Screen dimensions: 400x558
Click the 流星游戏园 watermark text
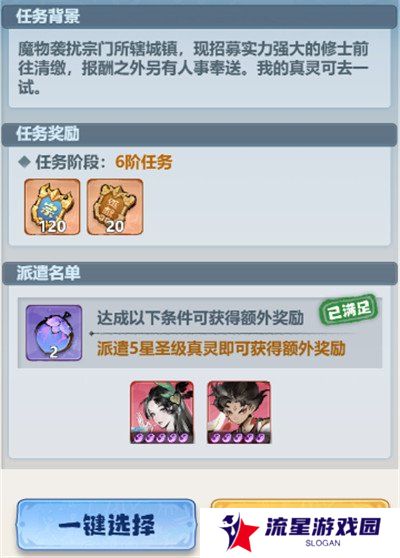pyautogui.click(x=323, y=526)
